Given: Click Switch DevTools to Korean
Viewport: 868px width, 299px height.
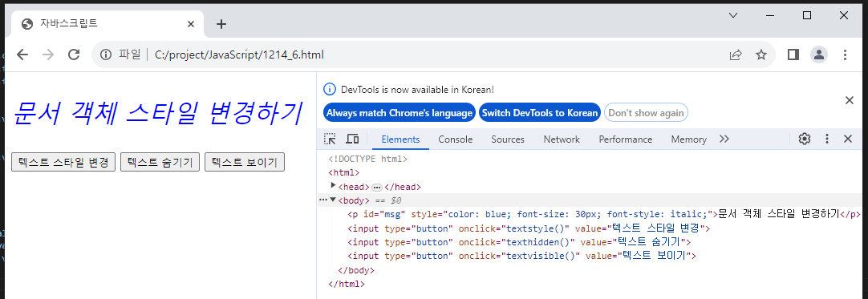Looking at the screenshot, I should coord(540,113).
